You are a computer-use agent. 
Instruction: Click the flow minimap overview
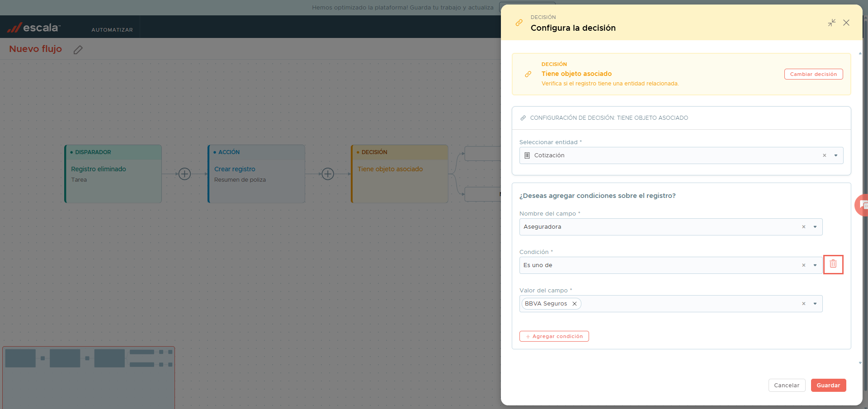[x=89, y=378]
